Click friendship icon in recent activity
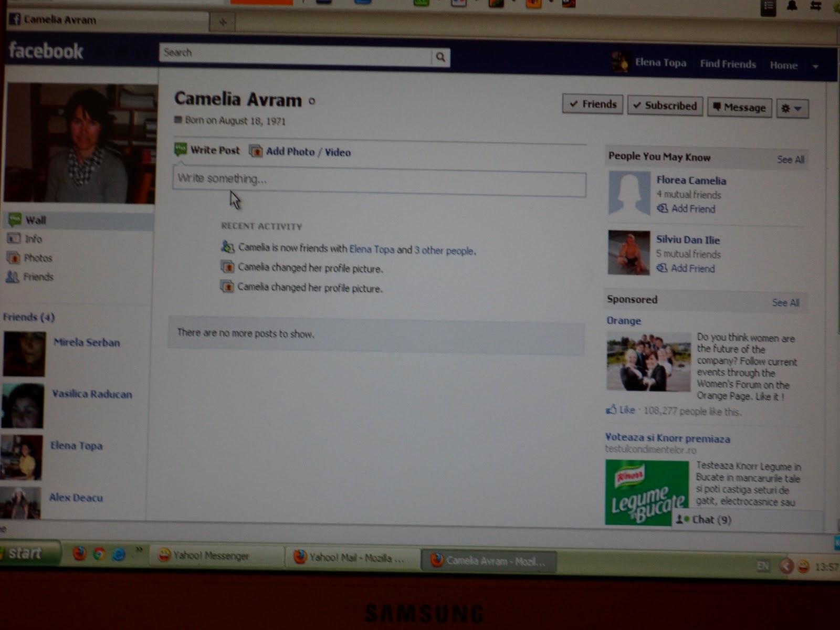 coord(227,247)
